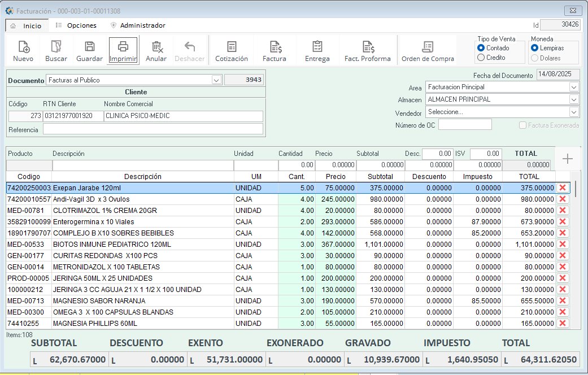Switch to the Opciones tab

pyautogui.click(x=81, y=25)
